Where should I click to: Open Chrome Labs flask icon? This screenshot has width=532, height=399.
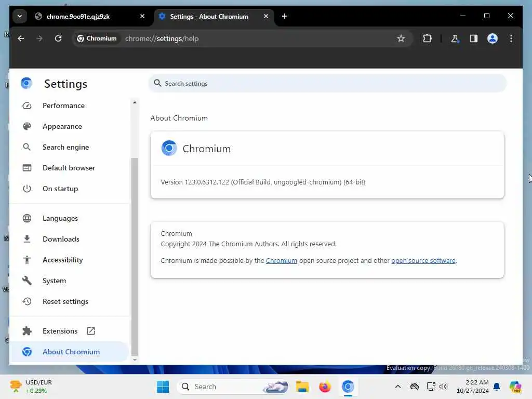pos(455,38)
